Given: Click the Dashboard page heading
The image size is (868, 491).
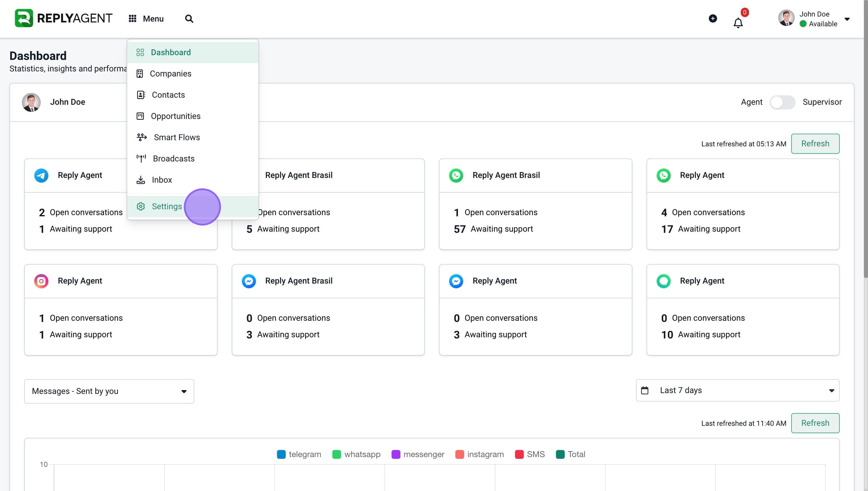Looking at the screenshot, I should tap(38, 56).
